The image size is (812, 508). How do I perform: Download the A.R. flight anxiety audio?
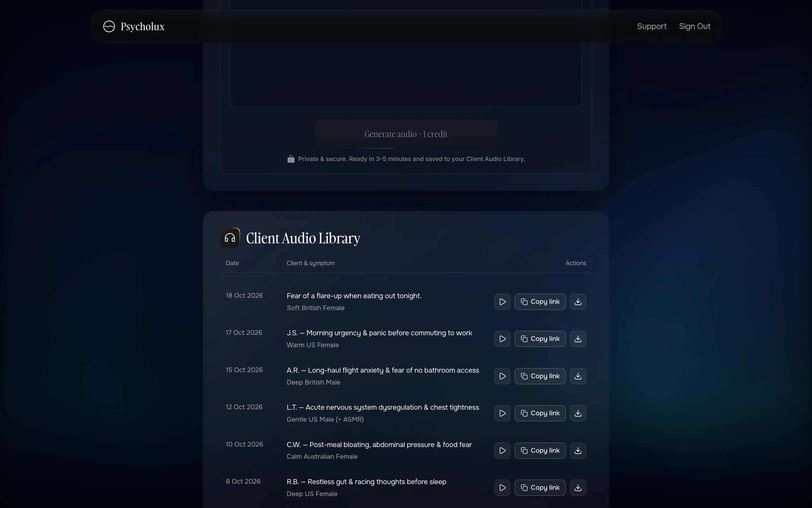click(578, 376)
